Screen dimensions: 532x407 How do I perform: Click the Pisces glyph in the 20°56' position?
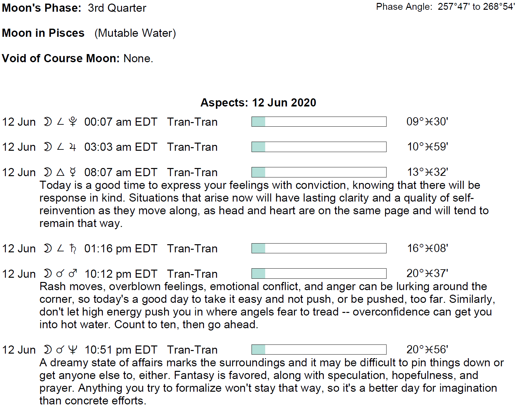pos(429,350)
